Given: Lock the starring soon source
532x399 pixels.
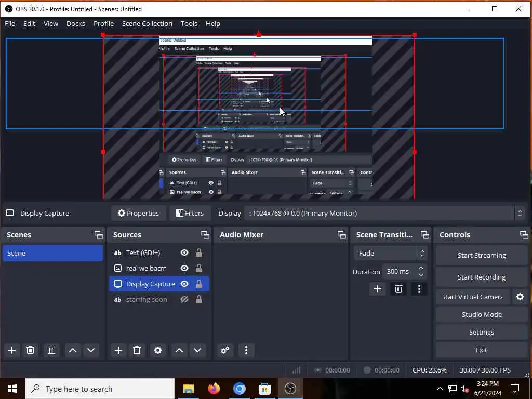Looking at the screenshot, I should 199,300.
